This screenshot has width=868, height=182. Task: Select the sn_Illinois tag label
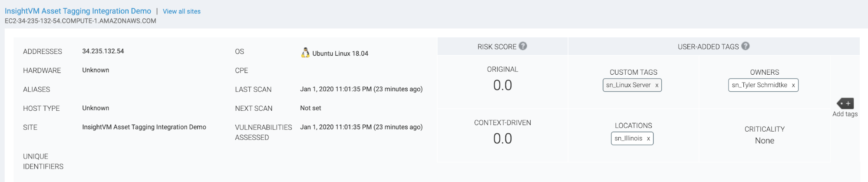point(628,139)
